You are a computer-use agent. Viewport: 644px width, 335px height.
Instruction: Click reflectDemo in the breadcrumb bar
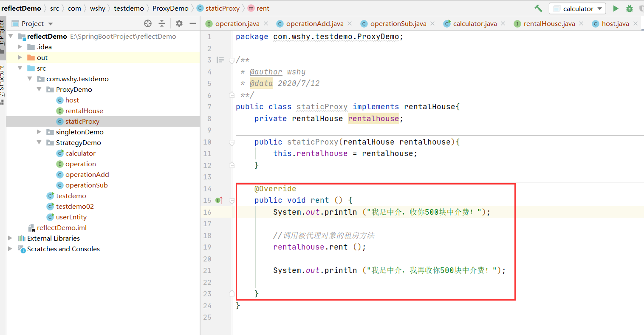(x=21, y=8)
